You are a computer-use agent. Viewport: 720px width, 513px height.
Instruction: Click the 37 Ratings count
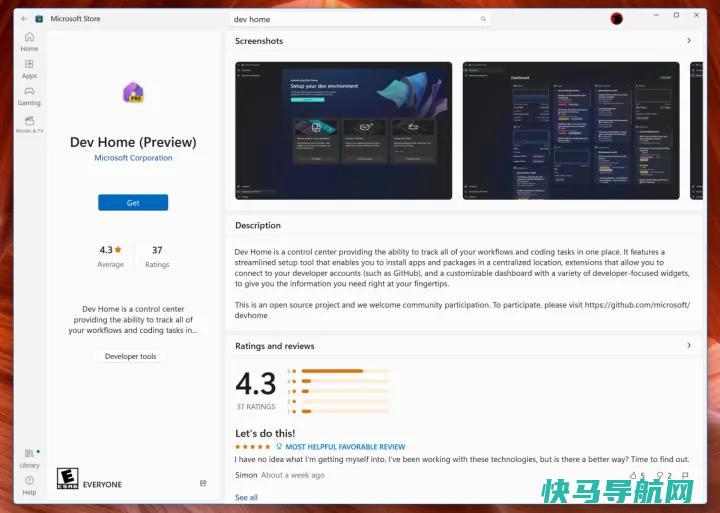pyautogui.click(x=157, y=256)
